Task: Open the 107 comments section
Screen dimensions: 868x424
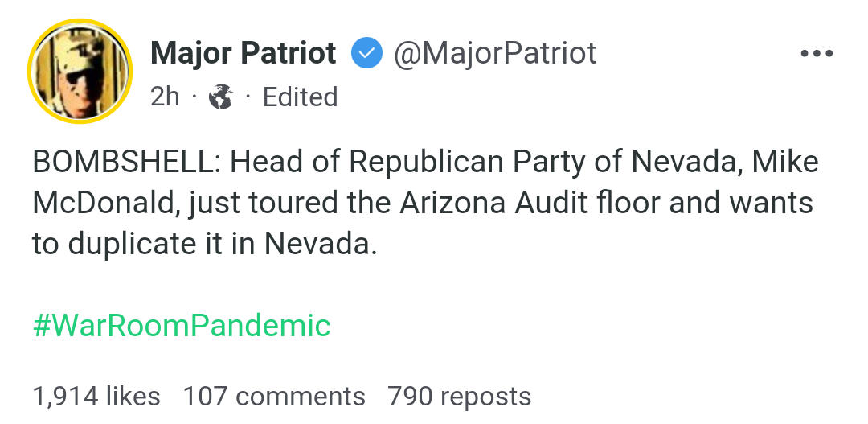Action: tap(274, 397)
